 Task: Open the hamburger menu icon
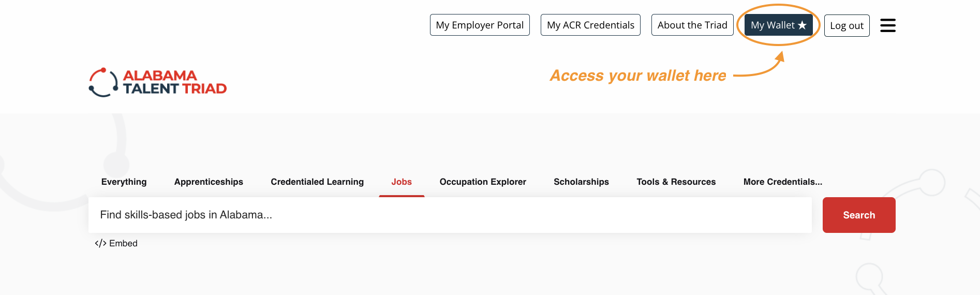(x=888, y=25)
